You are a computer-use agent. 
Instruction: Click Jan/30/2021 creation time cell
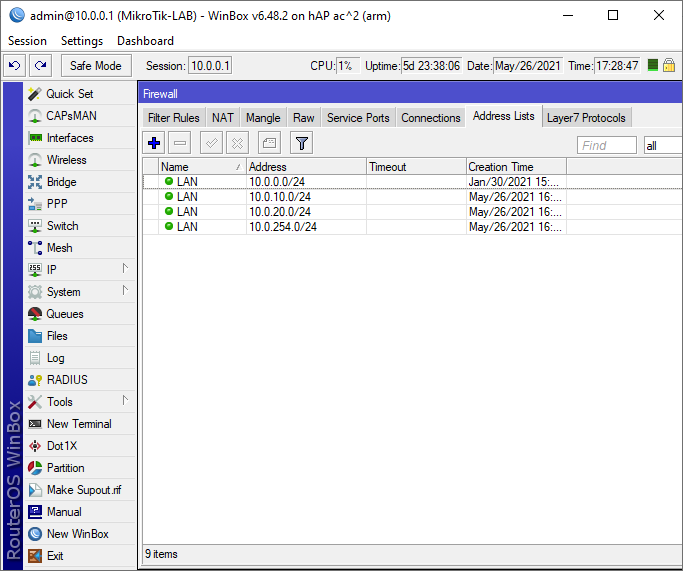(516, 182)
